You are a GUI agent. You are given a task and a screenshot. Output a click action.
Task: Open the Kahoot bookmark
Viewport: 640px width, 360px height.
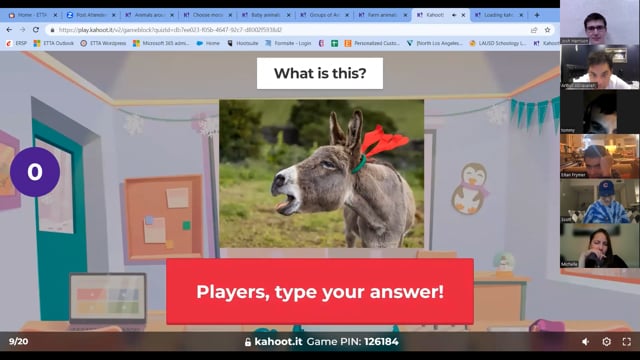pyautogui.click(x=547, y=43)
